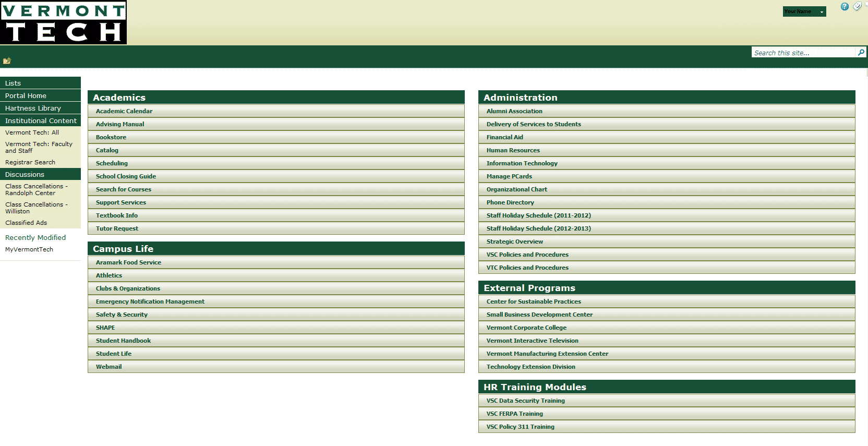Open the Tutor Request link
868x446 pixels.
point(276,228)
